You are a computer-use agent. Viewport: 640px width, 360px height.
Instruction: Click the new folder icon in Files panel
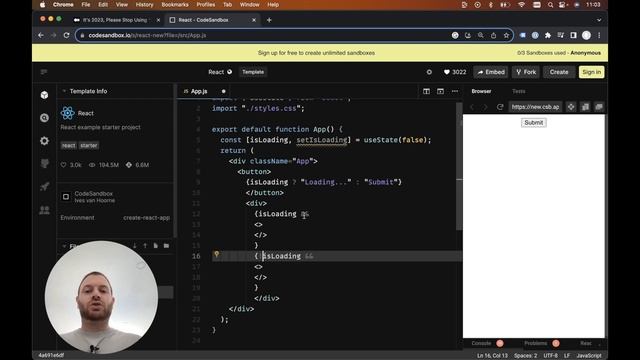(166, 246)
